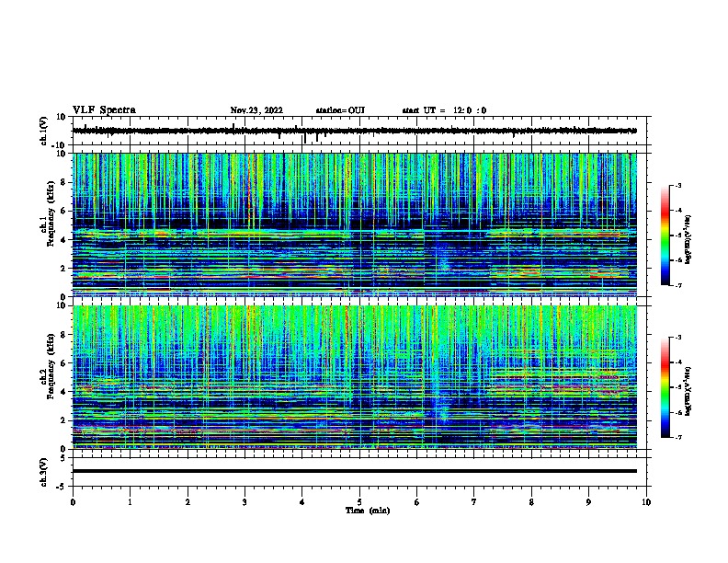728x563 pixels.
Task: Click time axis tick label 6
Action: coord(417,502)
